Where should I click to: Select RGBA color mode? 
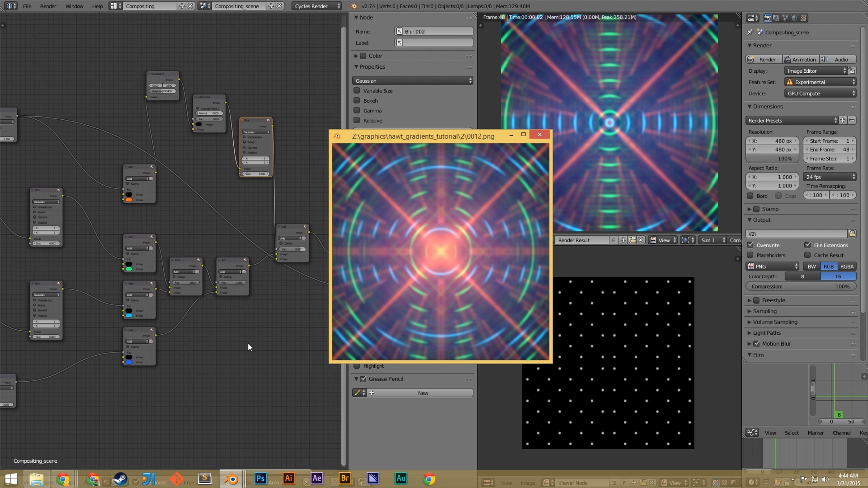click(x=847, y=266)
